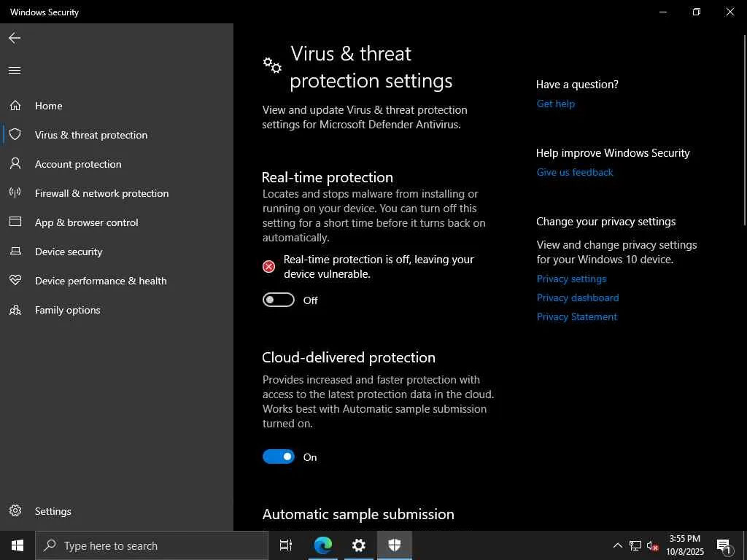This screenshot has height=560, width=747.
Task: Turn on the Real-time protection toggle
Action: coord(279,300)
